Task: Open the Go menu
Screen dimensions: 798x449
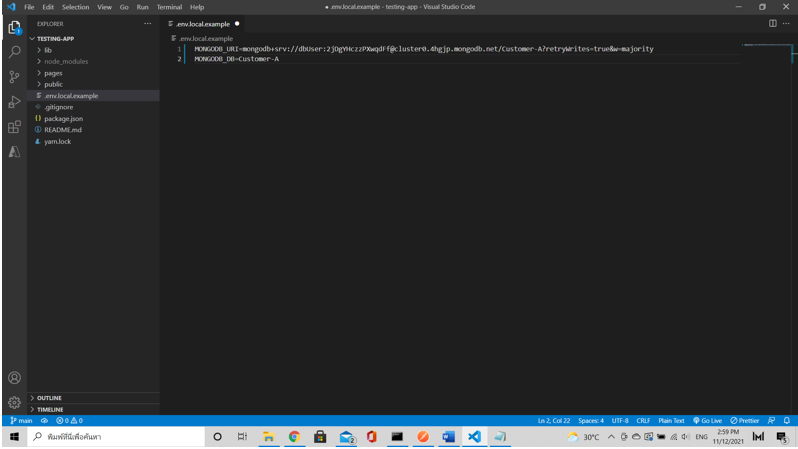Action: point(124,7)
